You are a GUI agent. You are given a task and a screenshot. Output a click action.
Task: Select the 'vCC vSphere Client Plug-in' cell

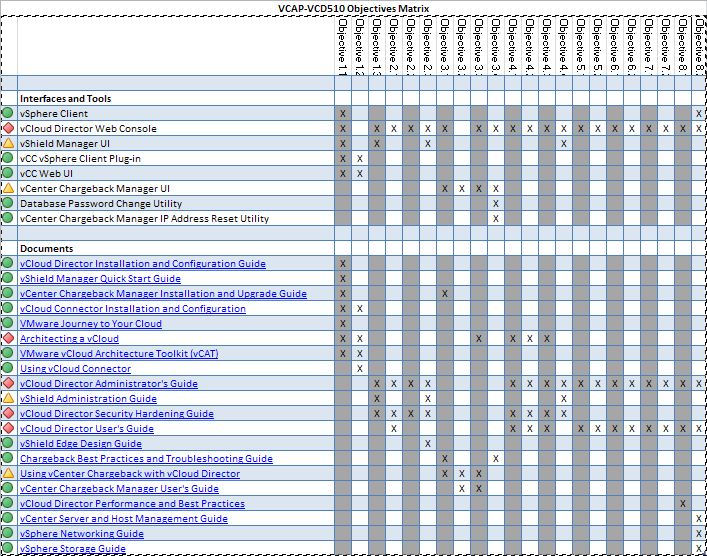[176, 158]
